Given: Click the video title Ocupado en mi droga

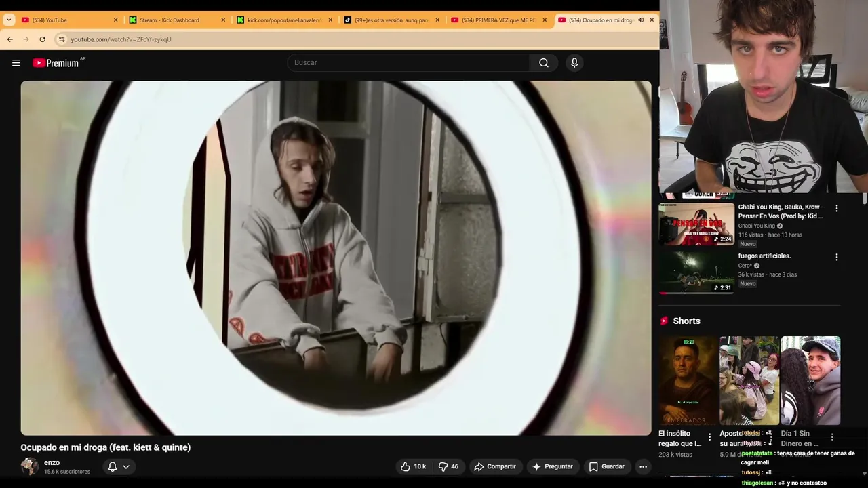Looking at the screenshot, I should (106, 447).
